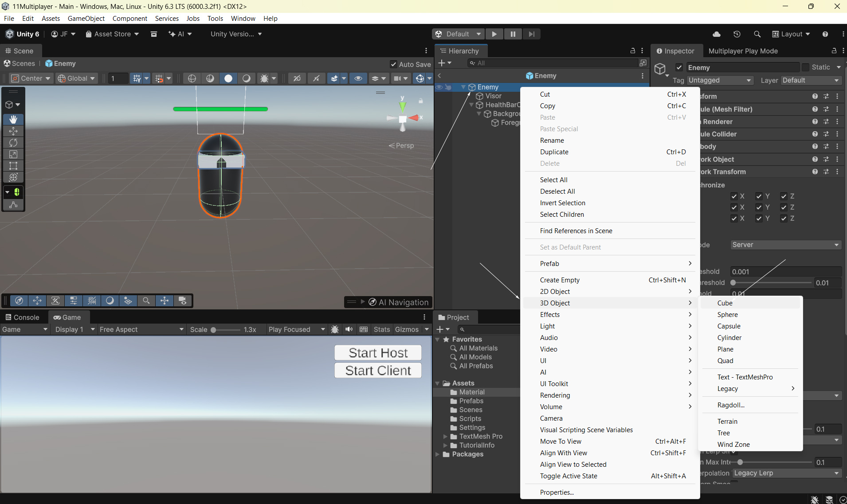Click the Start Client button
This screenshot has height=504, width=847.
378,371
